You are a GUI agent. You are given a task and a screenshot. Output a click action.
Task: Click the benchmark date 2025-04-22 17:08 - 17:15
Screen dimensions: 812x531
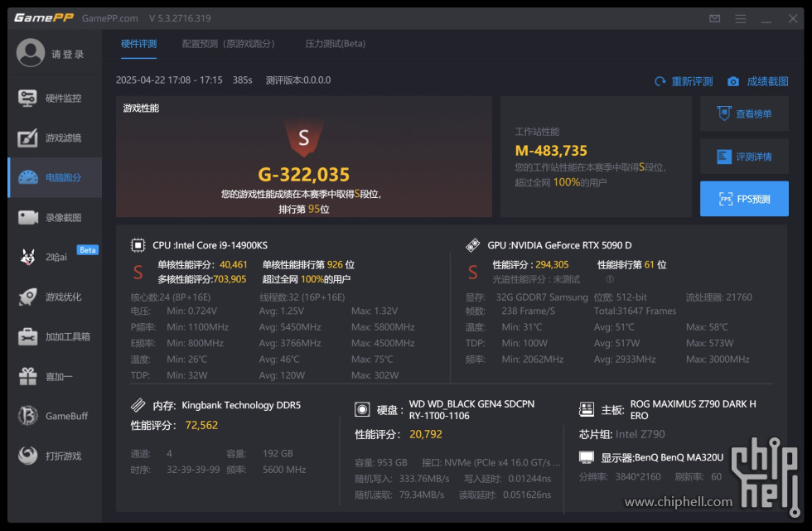169,80
